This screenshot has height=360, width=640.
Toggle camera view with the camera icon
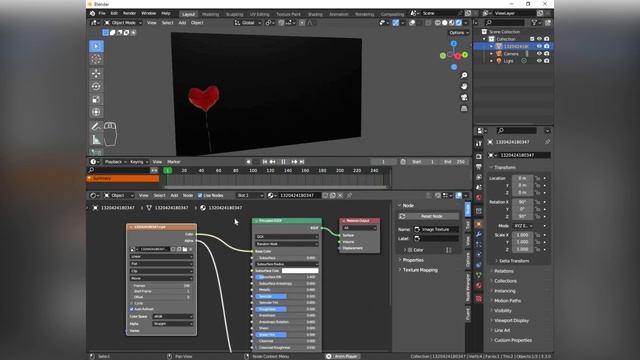[x=464, y=98]
